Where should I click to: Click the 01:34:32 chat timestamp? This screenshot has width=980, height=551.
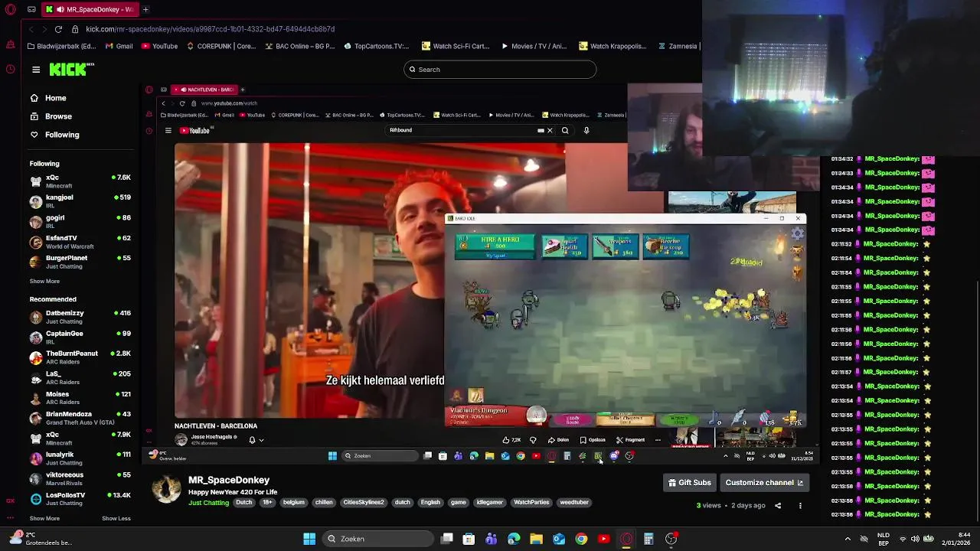pos(842,159)
